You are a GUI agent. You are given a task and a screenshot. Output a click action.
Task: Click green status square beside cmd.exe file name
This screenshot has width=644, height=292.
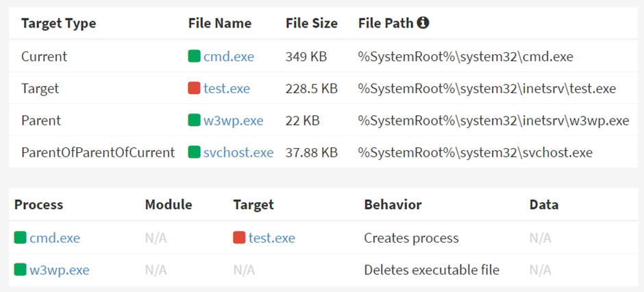click(194, 56)
